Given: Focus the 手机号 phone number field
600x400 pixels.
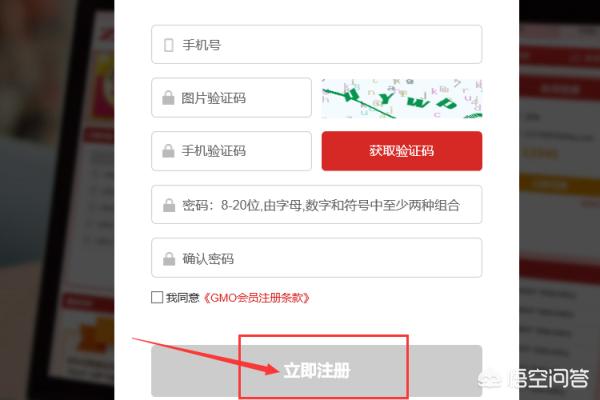Looking at the screenshot, I should click(316, 44).
